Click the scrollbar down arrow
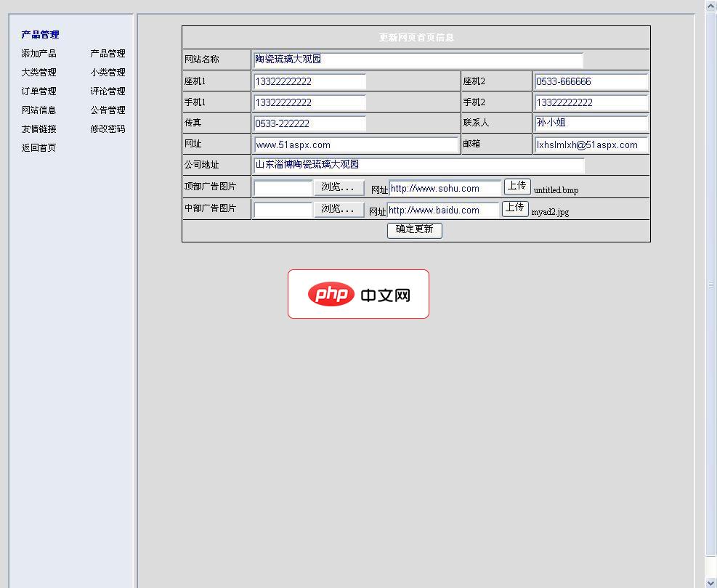This screenshot has height=588, width=717. [711, 581]
